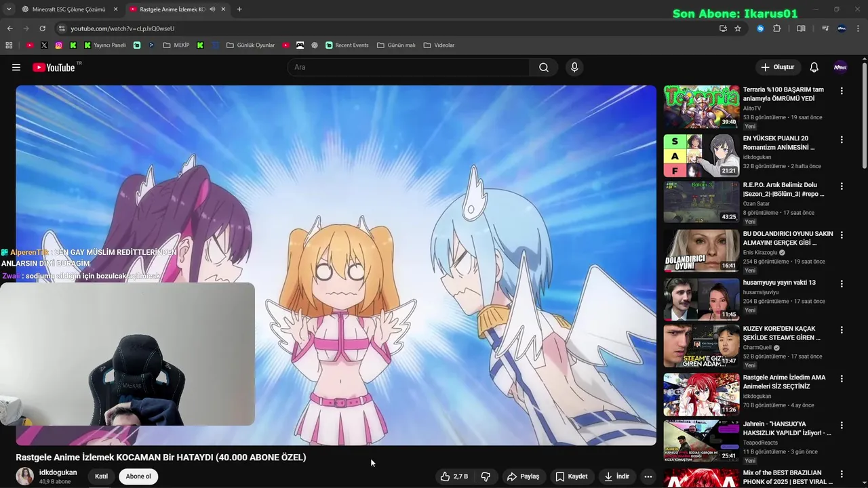Image resolution: width=868 pixels, height=488 pixels.
Task: Open the Recent Events bookmark
Action: [x=347, y=45]
